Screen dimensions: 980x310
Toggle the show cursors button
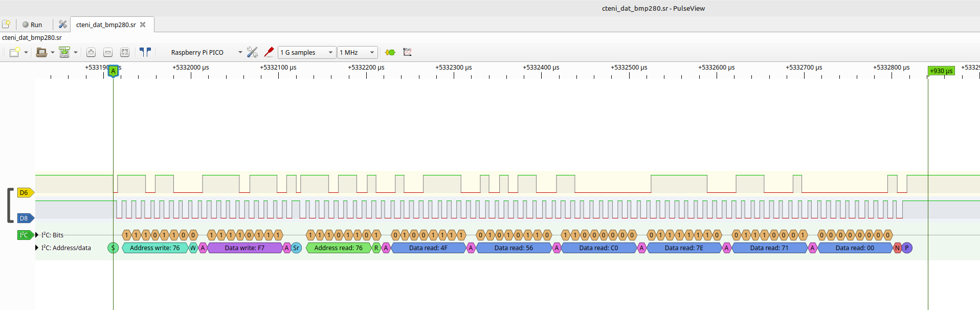coord(145,52)
